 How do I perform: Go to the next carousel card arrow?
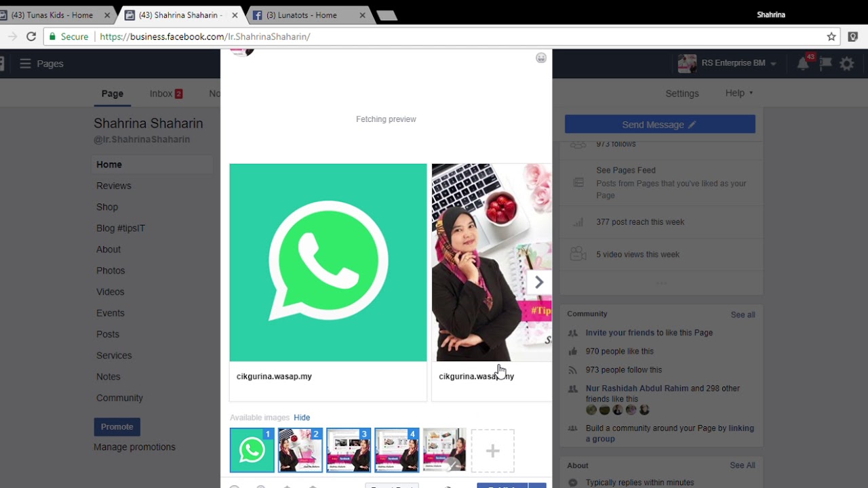tap(539, 282)
